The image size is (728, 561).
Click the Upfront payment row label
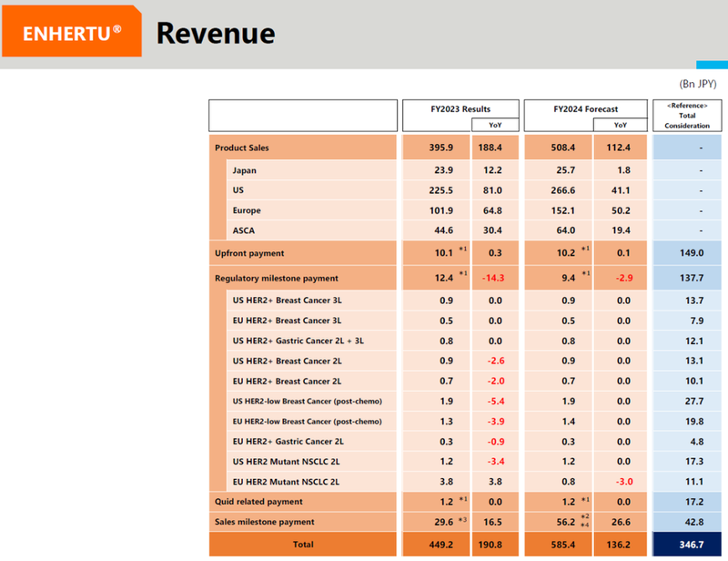(x=249, y=253)
